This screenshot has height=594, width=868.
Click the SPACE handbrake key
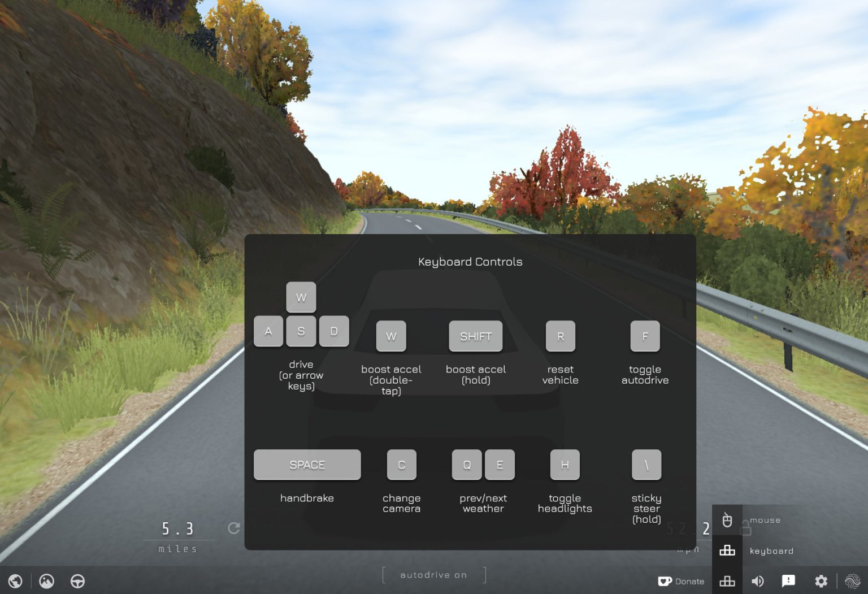tap(307, 465)
